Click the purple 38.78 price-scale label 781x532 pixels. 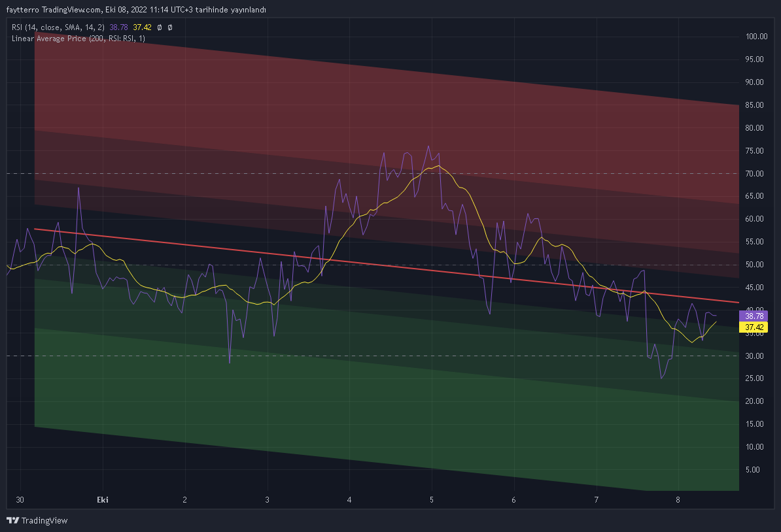[x=754, y=316]
